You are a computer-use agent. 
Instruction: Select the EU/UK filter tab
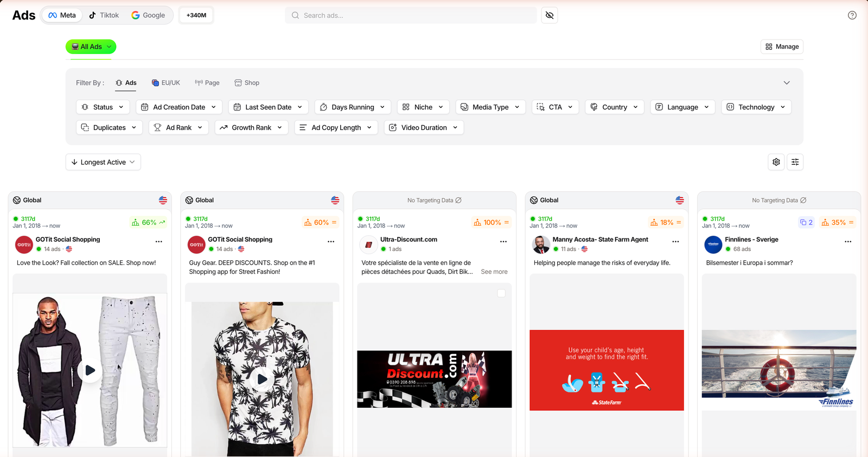166,83
